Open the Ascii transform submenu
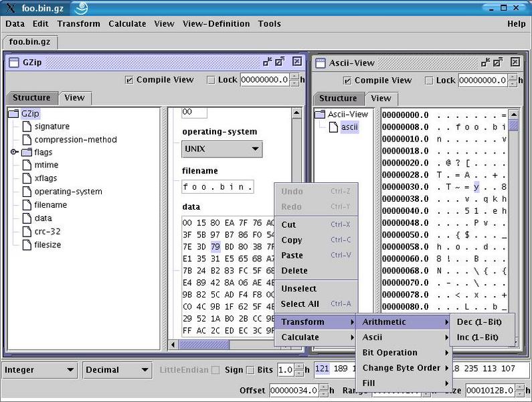 404,337
